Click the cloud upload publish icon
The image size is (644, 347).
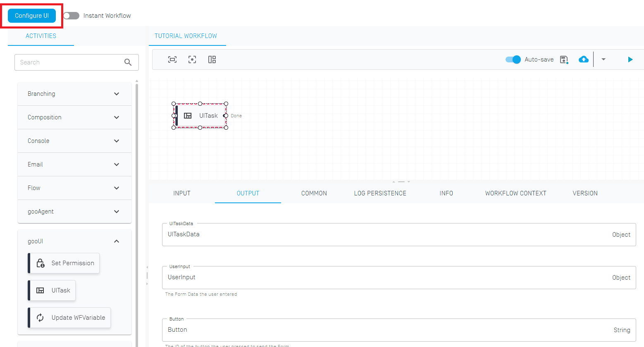point(584,59)
